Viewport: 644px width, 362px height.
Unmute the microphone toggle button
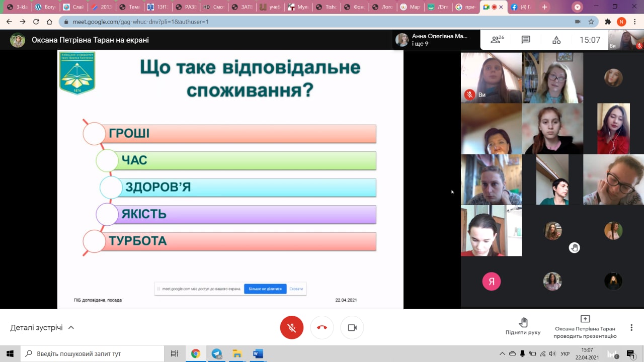(x=292, y=328)
